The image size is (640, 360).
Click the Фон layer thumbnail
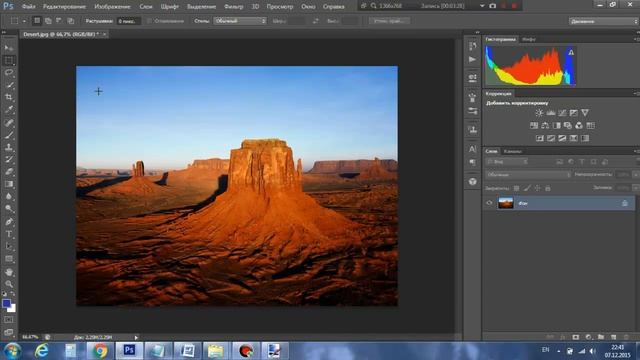click(x=506, y=203)
